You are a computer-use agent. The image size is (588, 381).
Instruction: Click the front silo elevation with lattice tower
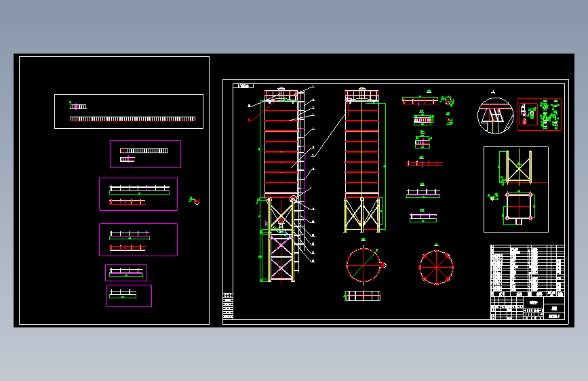pyautogui.click(x=281, y=184)
